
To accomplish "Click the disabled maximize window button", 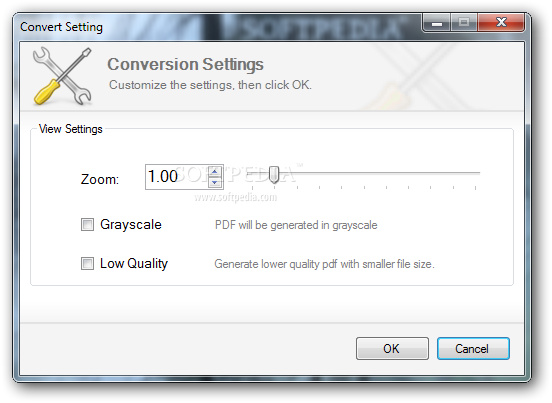I will (464, 23).
